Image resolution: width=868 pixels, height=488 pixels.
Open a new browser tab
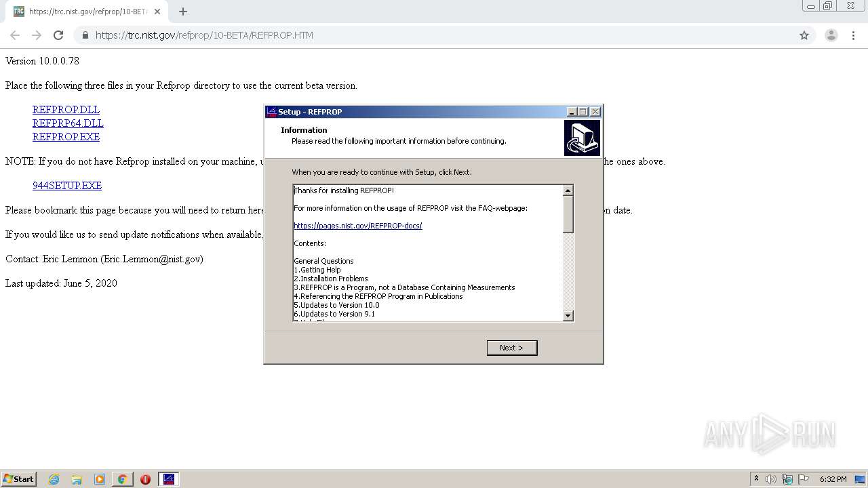182,12
